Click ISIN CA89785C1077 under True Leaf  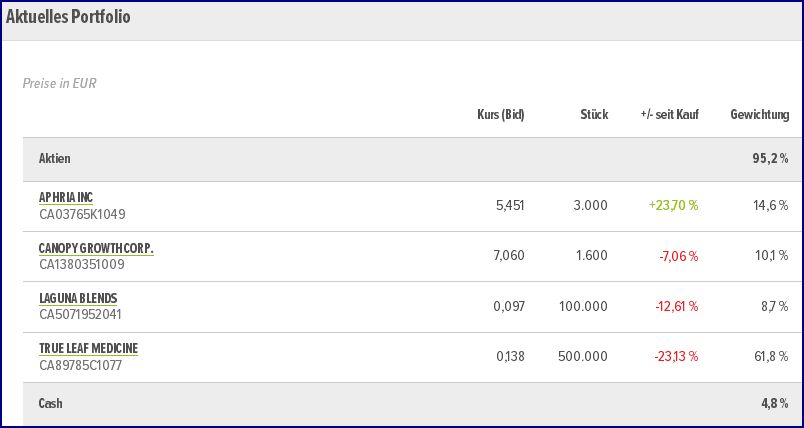(x=81, y=365)
